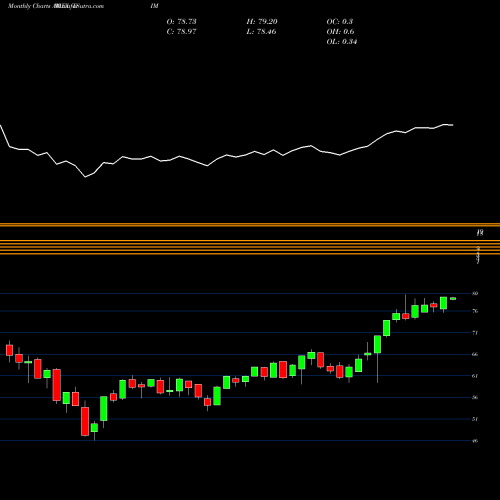Click the 61 price axis label
500x500 pixels.
[x=475, y=376]
